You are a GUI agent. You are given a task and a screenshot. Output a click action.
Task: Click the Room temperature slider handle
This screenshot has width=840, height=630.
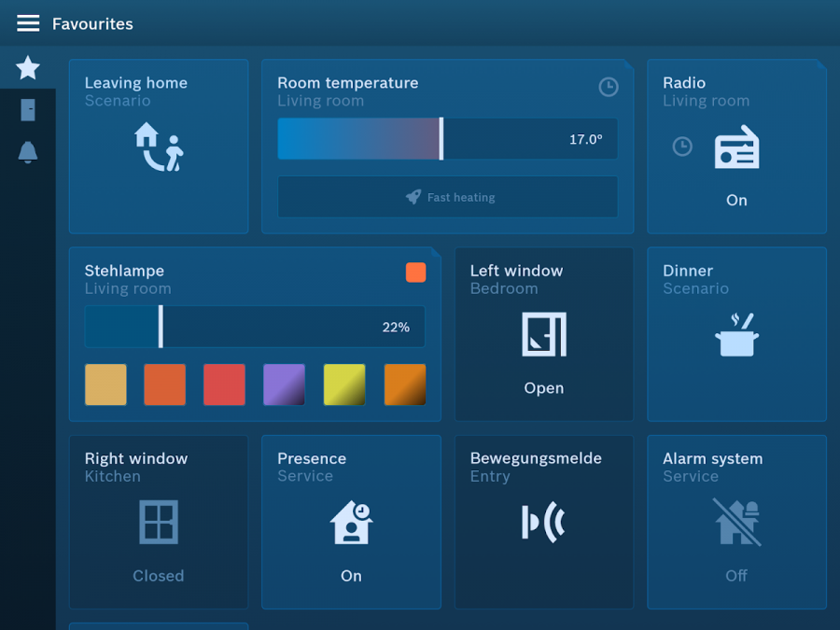[x=441, y=139]
